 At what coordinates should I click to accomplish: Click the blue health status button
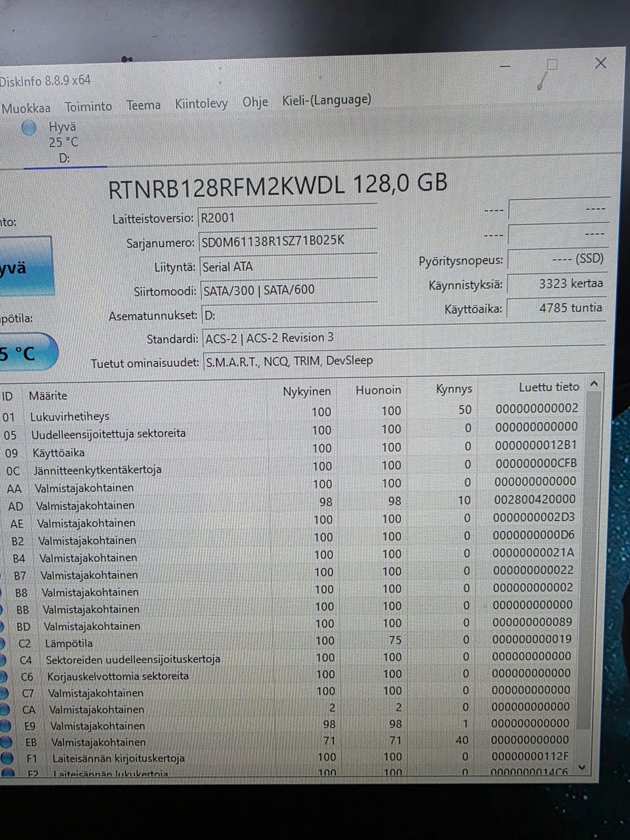click(26, 266)
